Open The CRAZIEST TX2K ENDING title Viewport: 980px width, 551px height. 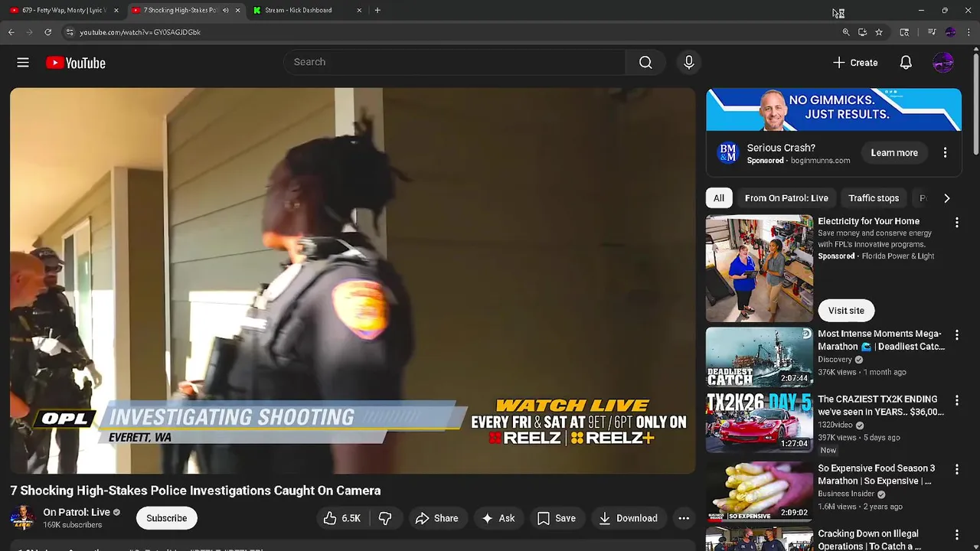881,406
